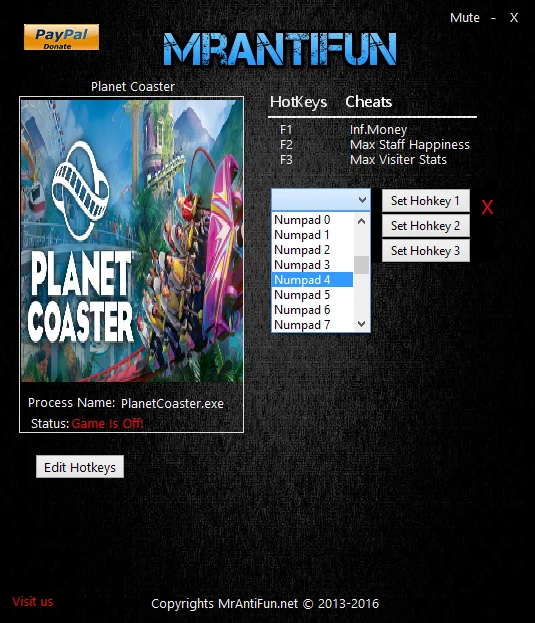Click the Game Is Off! status text

(x=107, y=424)
